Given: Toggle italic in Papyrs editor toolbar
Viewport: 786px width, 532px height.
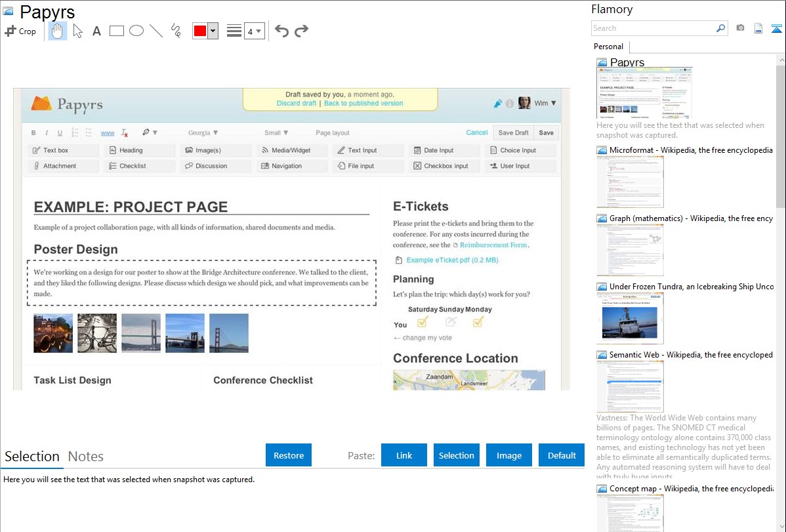Looking at the screenshot, I should 47,133.
